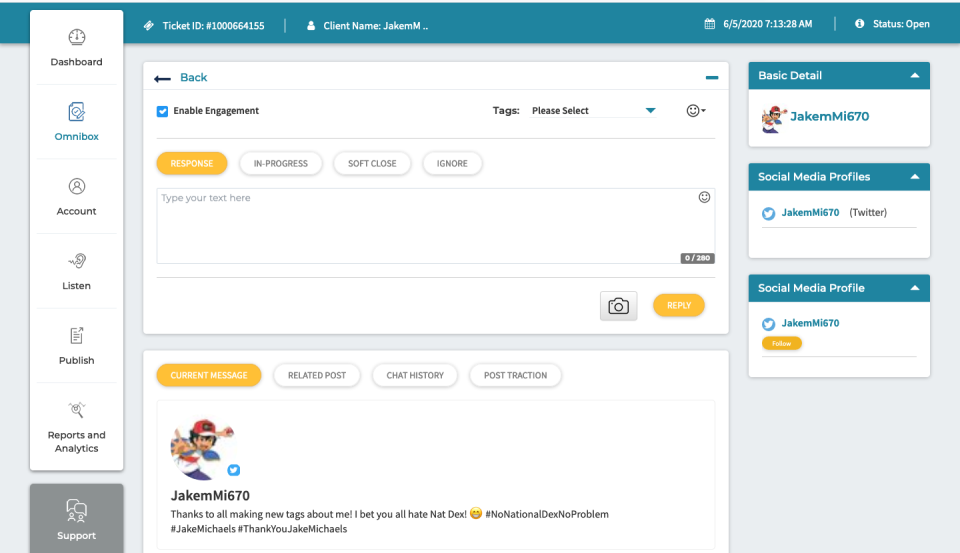
Task: Click the Client Name JakemM text
Action: tap(375, 26)
